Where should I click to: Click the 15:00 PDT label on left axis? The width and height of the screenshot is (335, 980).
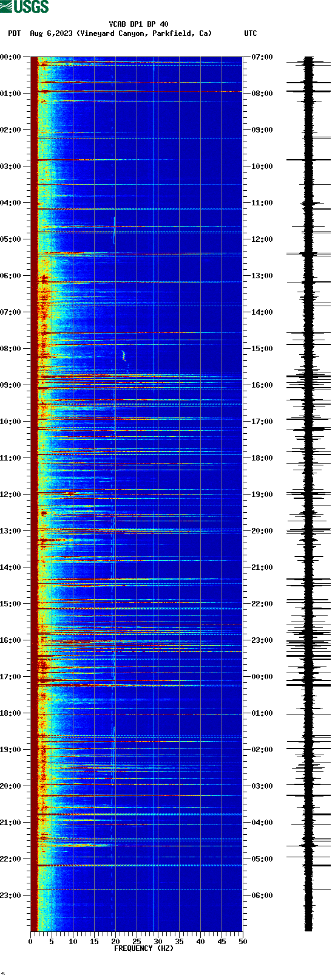tap(10, 604)
